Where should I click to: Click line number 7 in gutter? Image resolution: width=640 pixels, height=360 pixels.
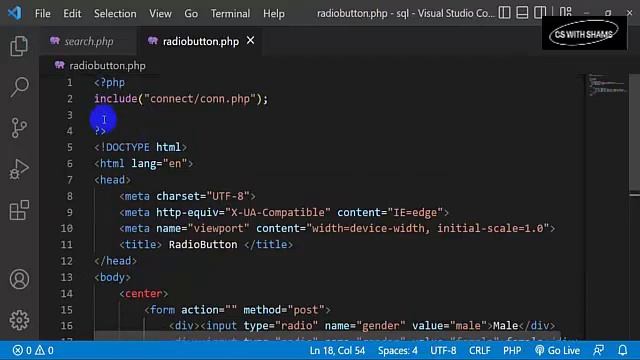[69, 180]
